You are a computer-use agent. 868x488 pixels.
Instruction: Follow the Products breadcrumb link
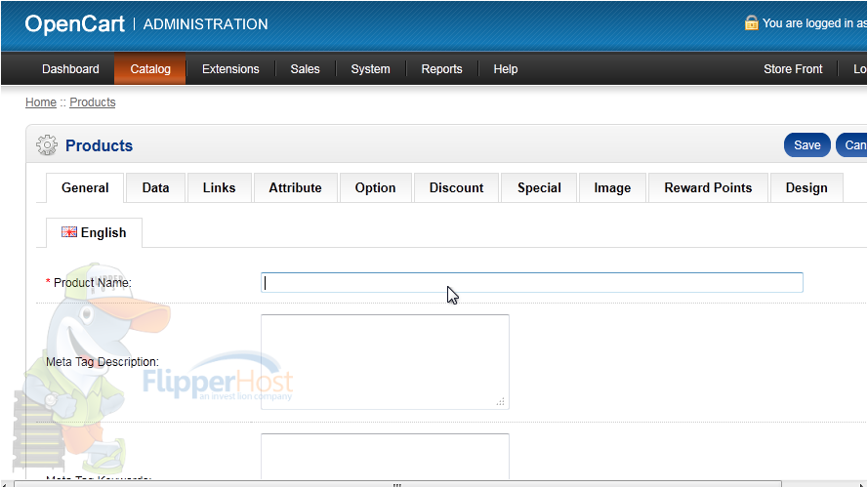(93, 102)
